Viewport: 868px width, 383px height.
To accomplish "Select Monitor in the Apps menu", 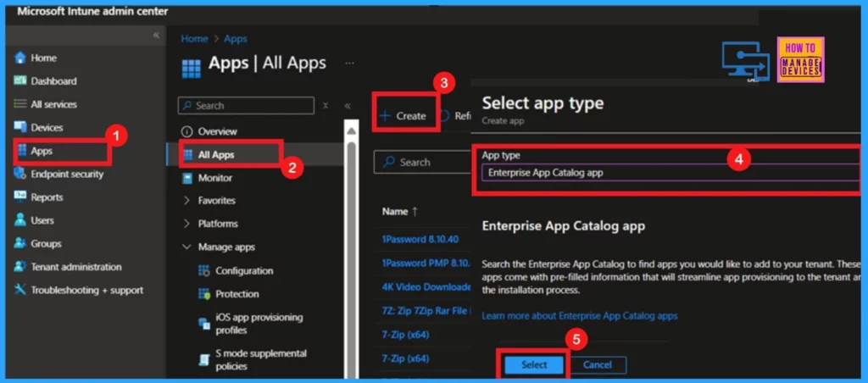I will pyautogui.click(x=215, y=178).
